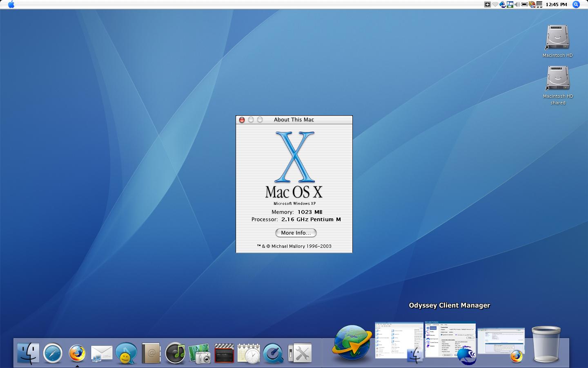This screenshot has height=368, width=588.
Task: Click the clock showing 12:45 PM
Action: click(x=556, y=4)
